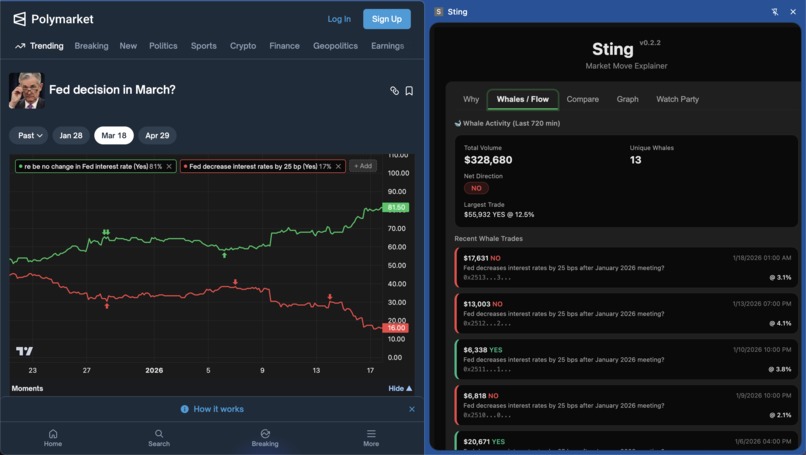Select the Jan 28 date pill
Viewport: 806px width, 455px height.
tap(70, 135)
